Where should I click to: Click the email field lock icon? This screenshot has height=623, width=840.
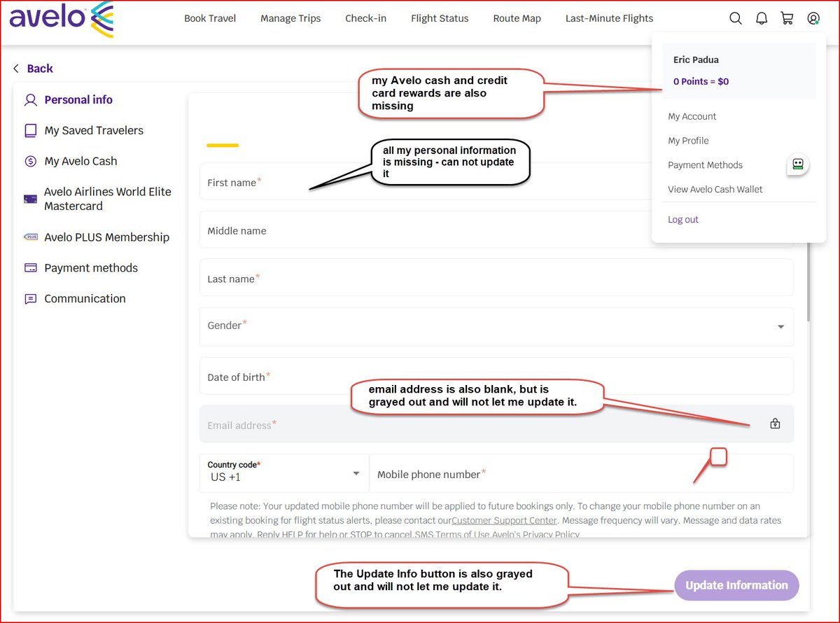pos(775,423)
